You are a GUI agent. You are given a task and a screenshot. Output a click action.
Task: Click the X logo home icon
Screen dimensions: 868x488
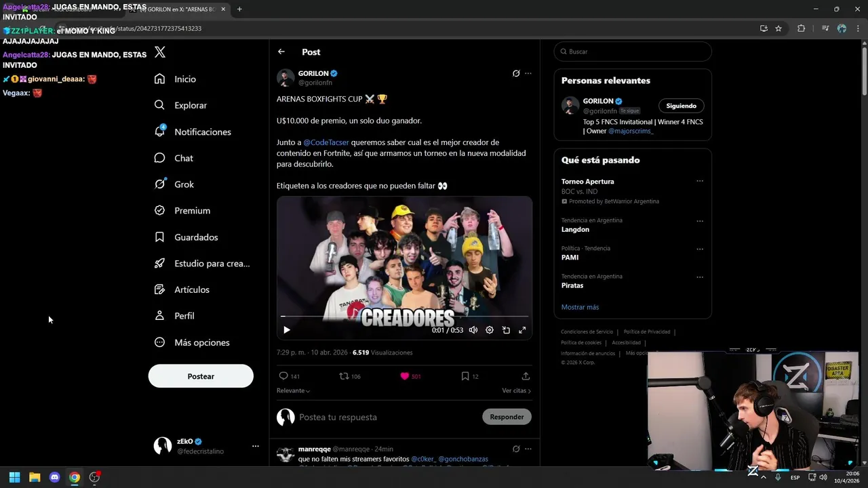coord(160,52)
